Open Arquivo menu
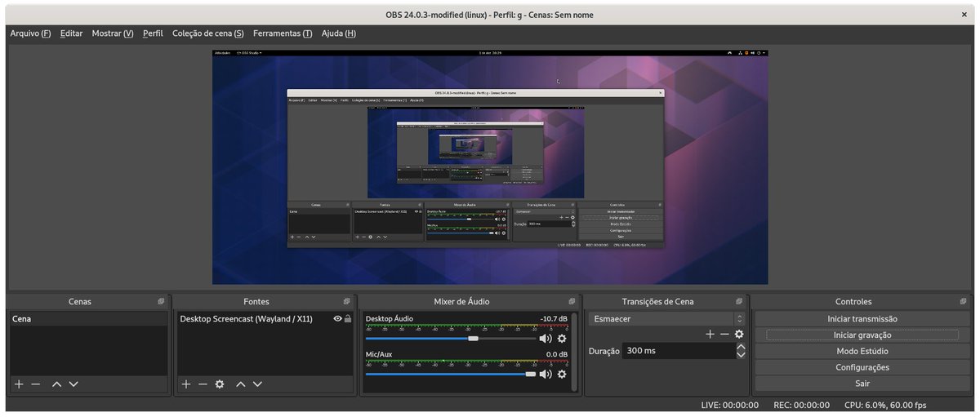This screenshot has height=417, width=980. pos(30,33)
